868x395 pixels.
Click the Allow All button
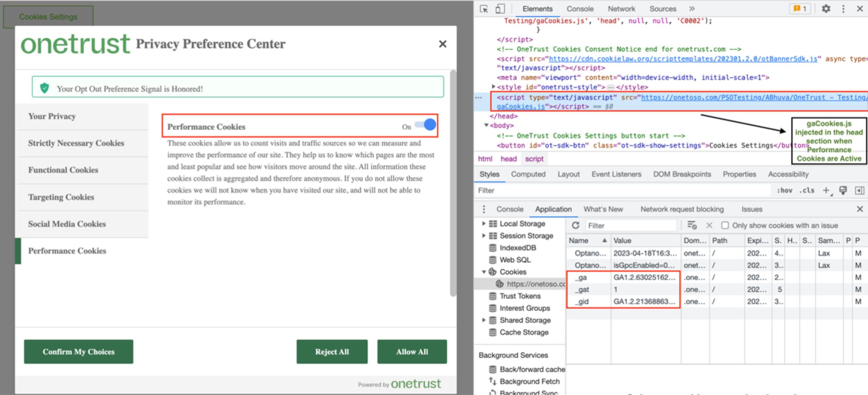coord(412,351)
